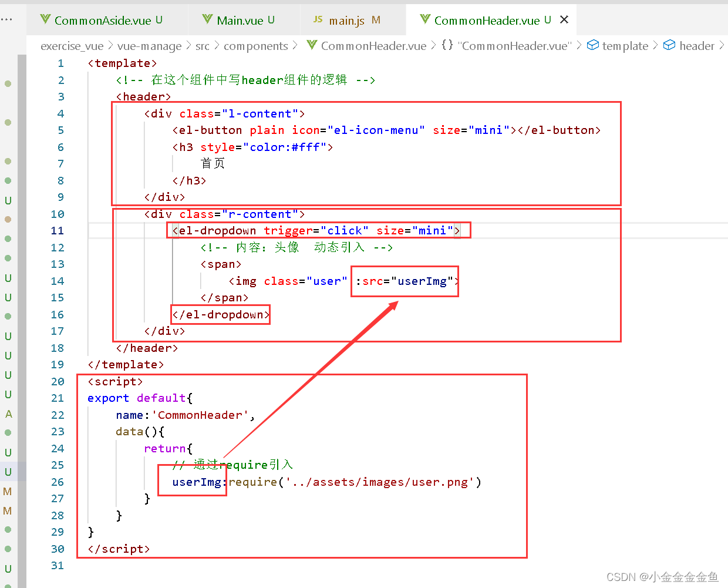Click the <template> opening tag text
Screen dimensions: 728x588
[x=122, y=63]
